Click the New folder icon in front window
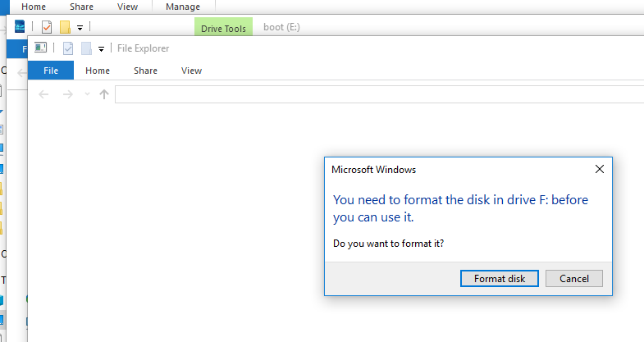644x342 pixels. (86, 48)
